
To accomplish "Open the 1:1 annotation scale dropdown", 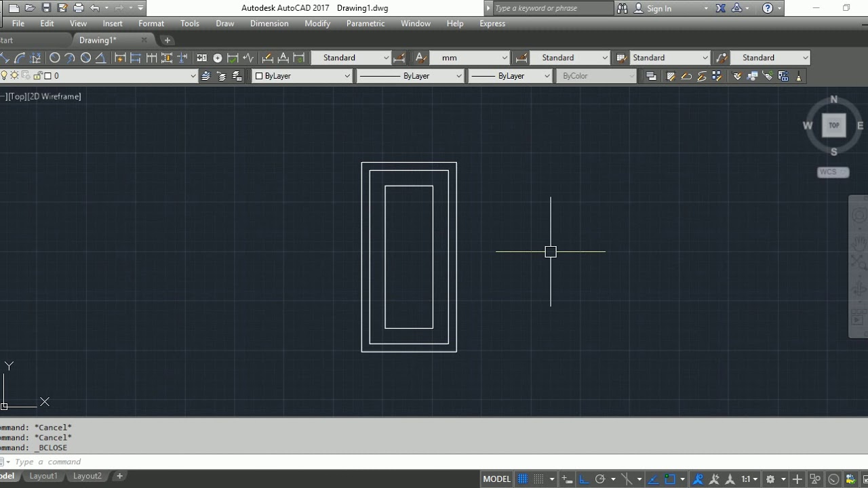I will 749,479.
